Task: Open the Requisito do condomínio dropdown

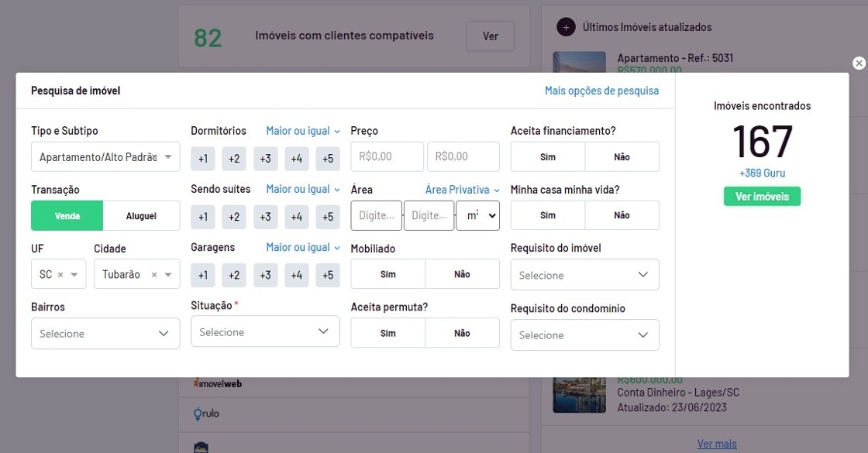Action: coord(584,335)
